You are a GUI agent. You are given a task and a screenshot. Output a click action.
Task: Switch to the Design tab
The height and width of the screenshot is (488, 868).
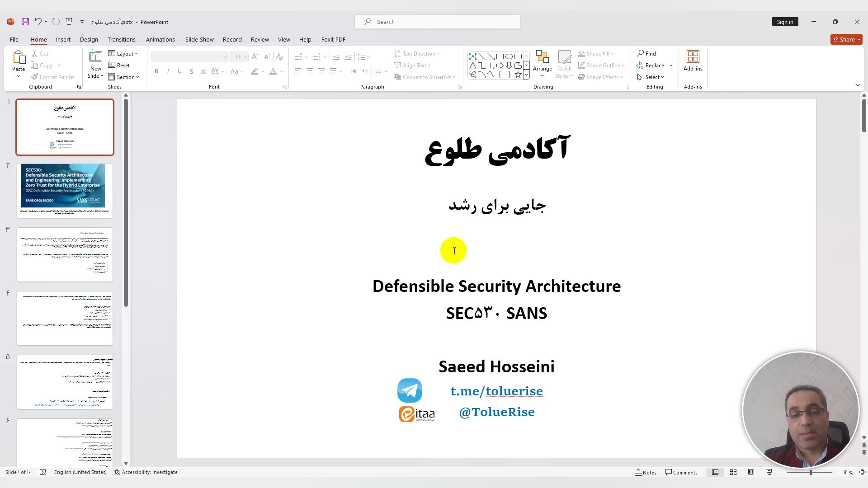(x=89, y=39)
